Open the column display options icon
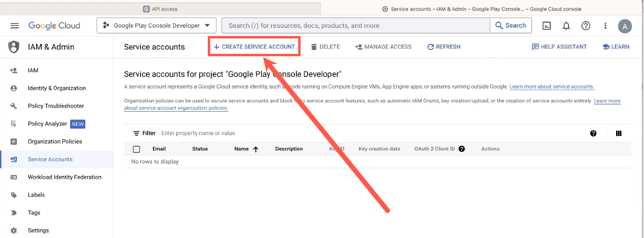The height and width of the screenshot is (238, 644). coord(619,133)
